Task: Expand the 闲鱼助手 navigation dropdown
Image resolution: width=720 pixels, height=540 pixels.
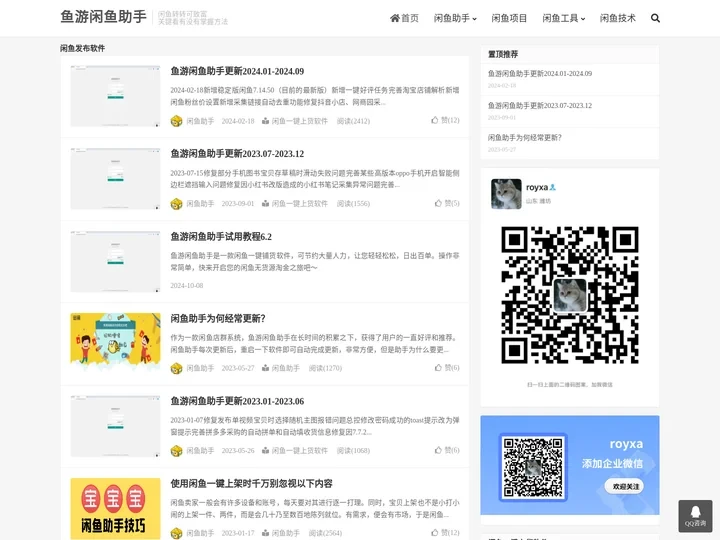Action: tap(455, 18)
